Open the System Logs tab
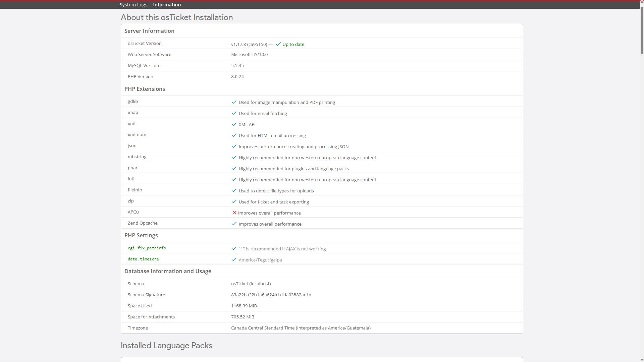 click(x=133, y=5)
